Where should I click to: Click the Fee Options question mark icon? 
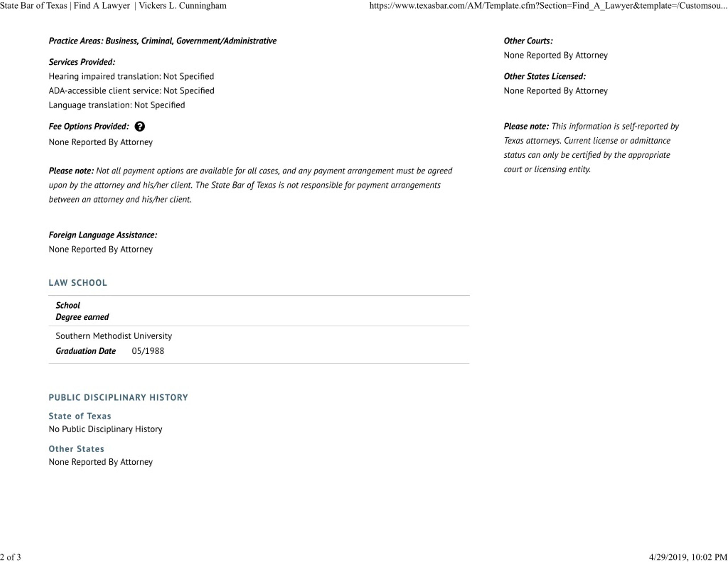tap(140, 127)
